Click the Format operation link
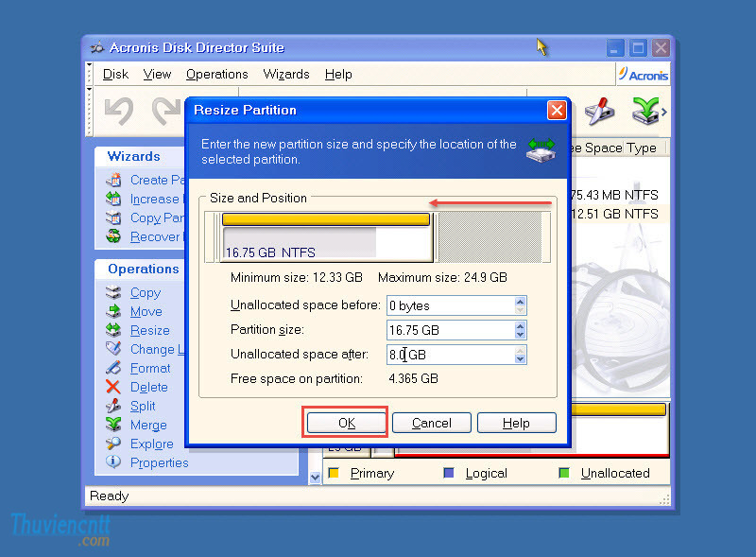This screenshot has height=557, width=756. tap(150, 368)
